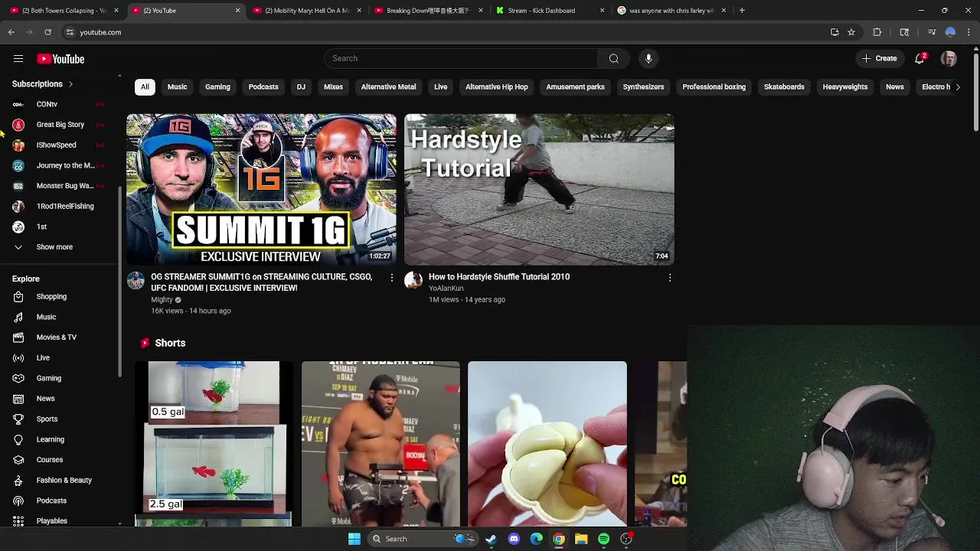Open more options for Summit1G video
Image resolution: width=980 pixels, height=551 pixels.
pos(391,278)
